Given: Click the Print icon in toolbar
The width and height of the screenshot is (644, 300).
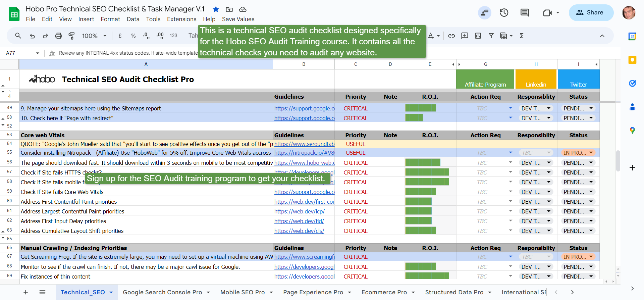Looking at the screenshot, I should tap(59, 36).
